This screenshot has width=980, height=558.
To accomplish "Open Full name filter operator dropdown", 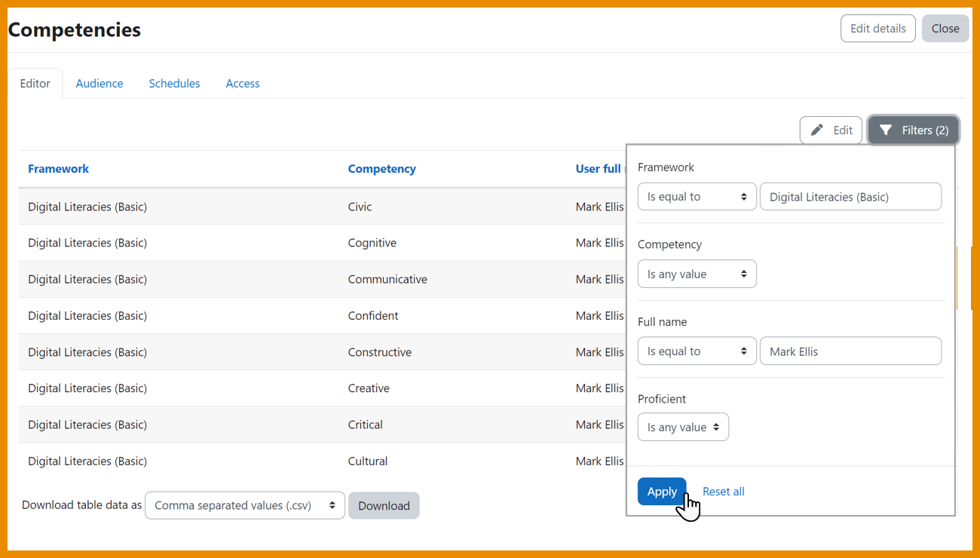I will coord(697,351).
